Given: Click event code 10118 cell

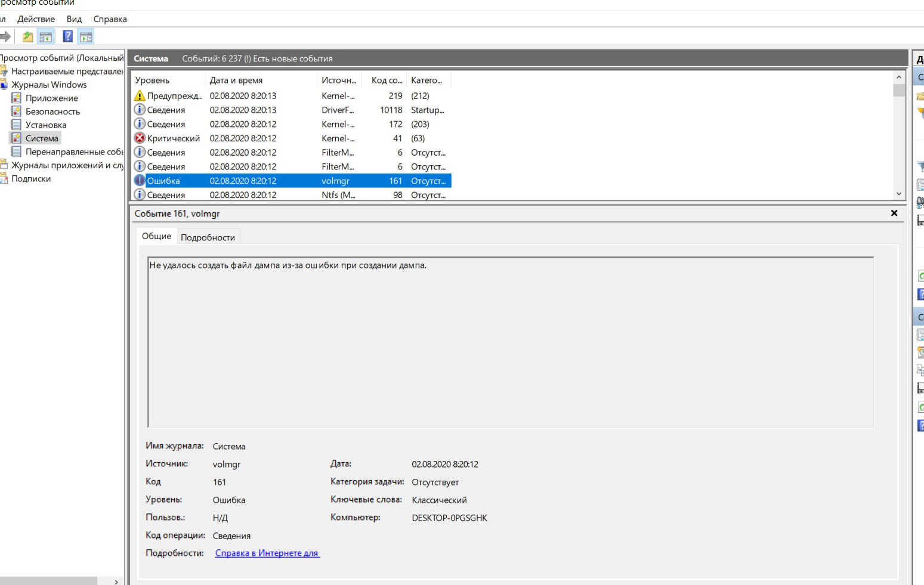Looking at the screenshot, I should click(x=391, y=110).
